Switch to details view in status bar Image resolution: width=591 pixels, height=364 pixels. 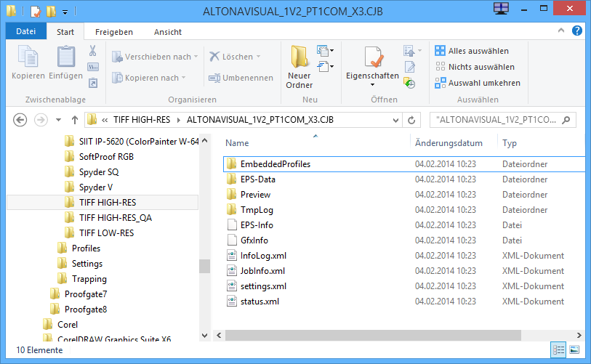[x=558, y=349]
